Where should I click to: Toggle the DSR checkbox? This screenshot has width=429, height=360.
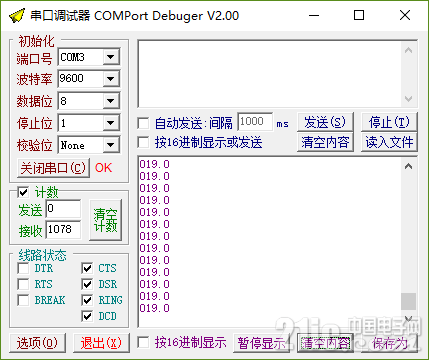87,284
